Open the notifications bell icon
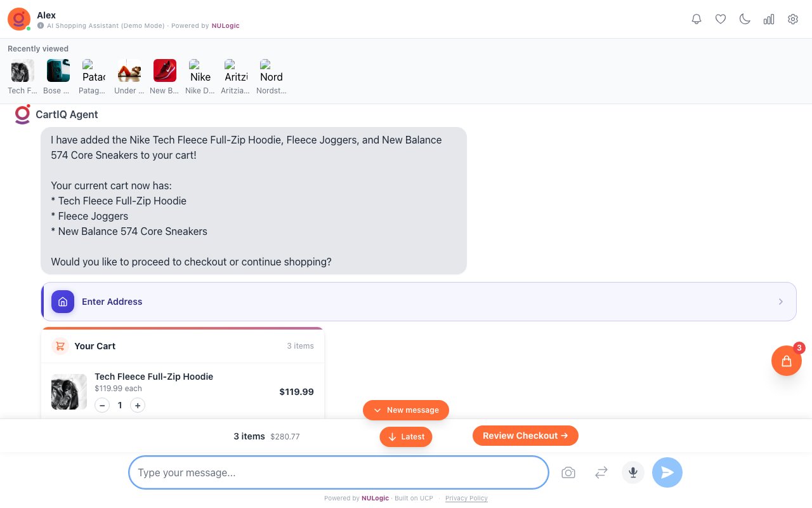 click(x=697, y=19)
